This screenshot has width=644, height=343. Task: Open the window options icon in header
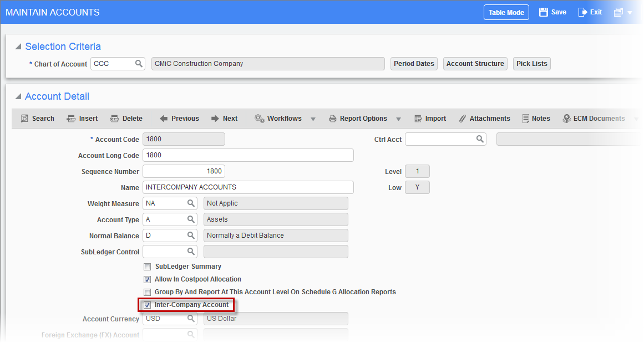coord(618,12)
